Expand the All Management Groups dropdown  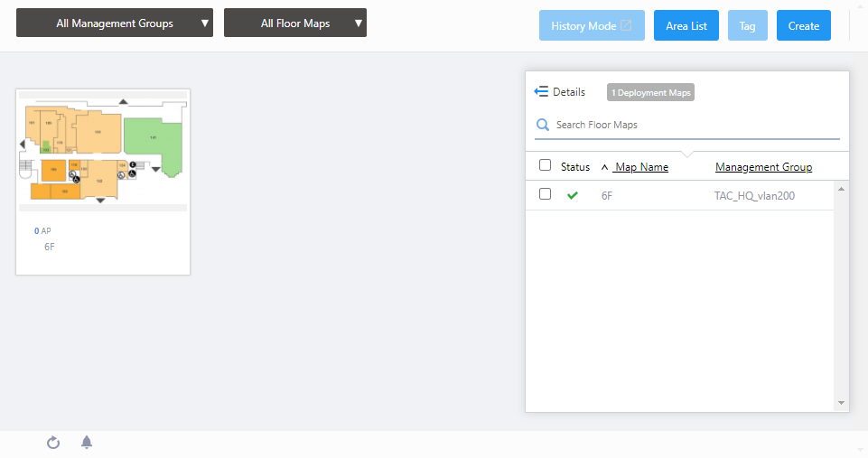point(115,23)
